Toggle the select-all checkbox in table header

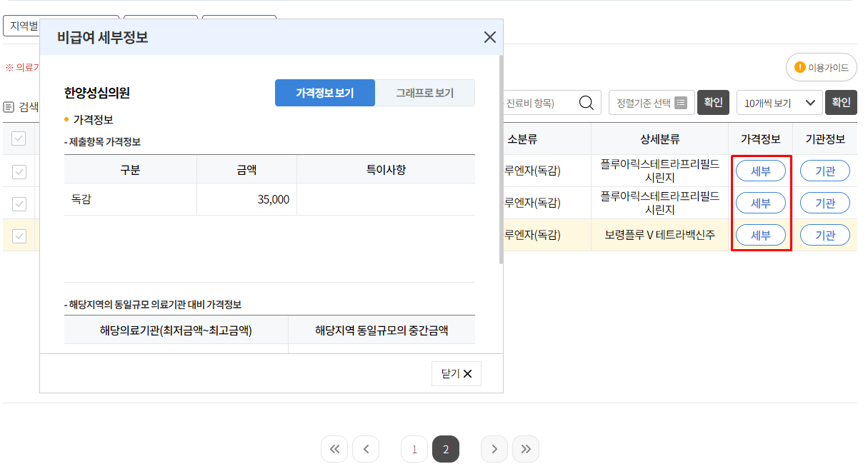point(19,138)
